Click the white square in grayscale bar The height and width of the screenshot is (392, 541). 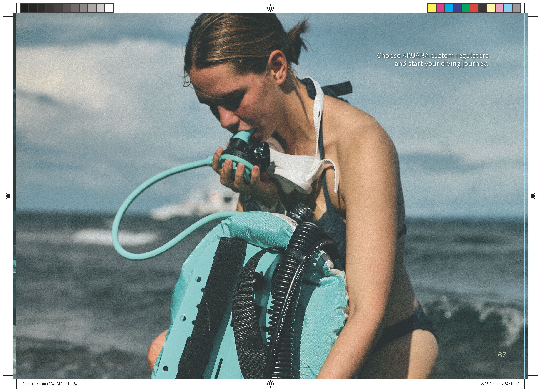(x=109, y=8)
